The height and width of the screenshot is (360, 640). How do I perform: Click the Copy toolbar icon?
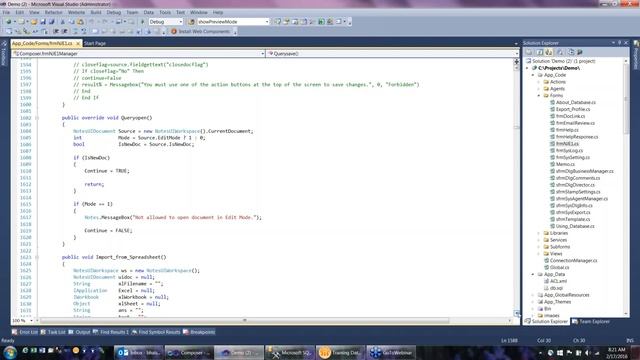(71, 22)
